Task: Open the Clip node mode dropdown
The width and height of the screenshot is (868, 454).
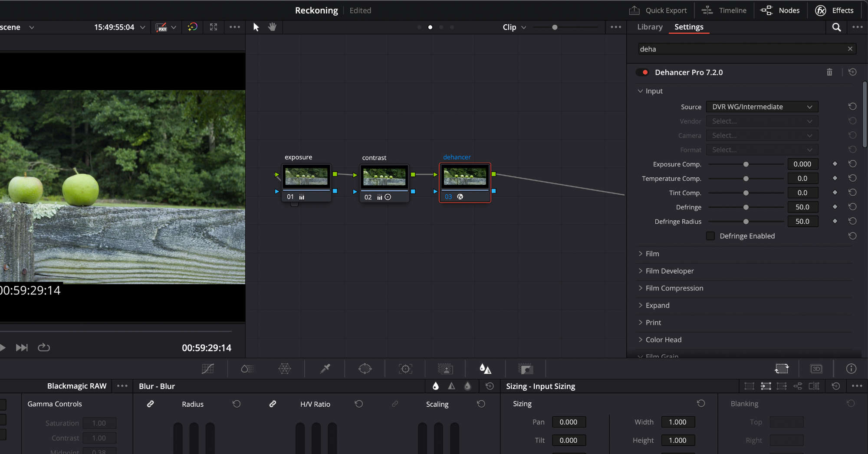Action: 514,27
